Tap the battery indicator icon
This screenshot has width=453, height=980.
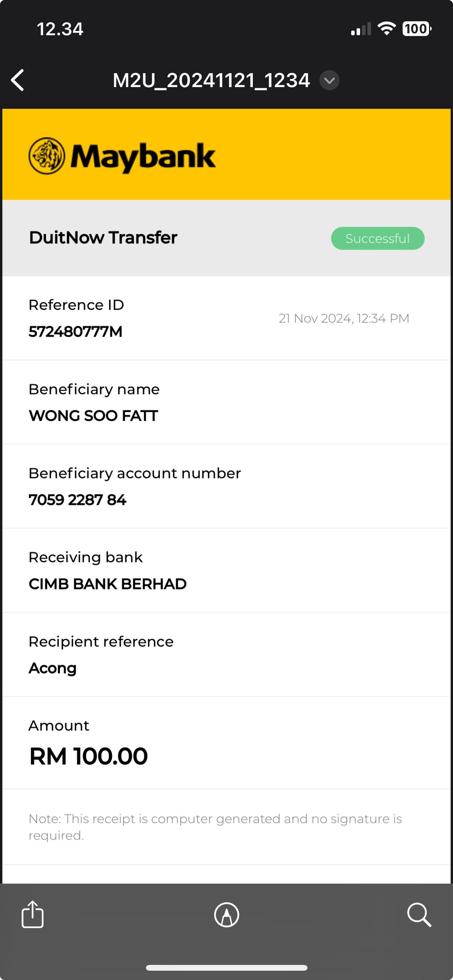click(x=417, y=29)
